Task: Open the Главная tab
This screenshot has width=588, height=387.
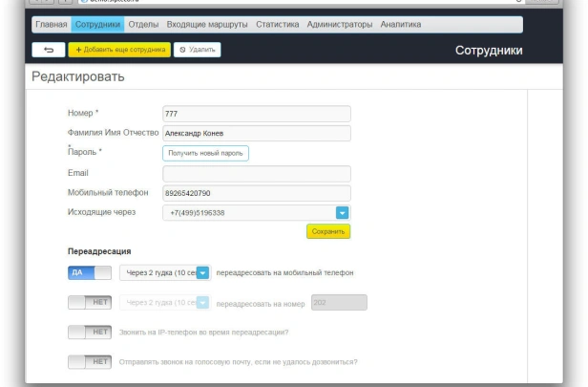Action: [x=52, y=25]
